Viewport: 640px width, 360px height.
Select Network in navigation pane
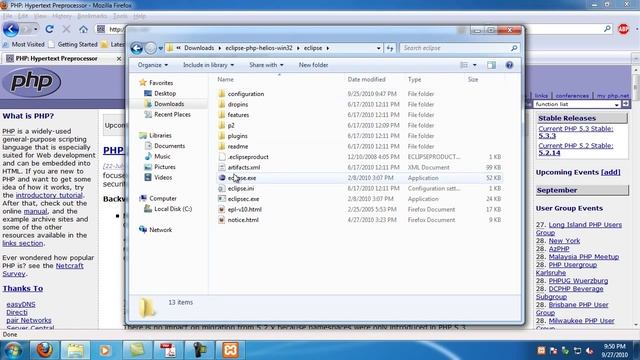[x=160, y=230]
